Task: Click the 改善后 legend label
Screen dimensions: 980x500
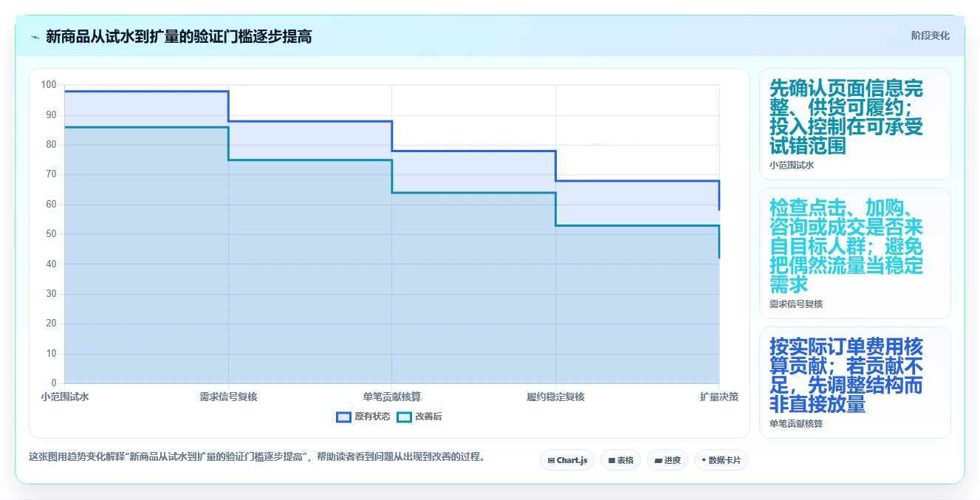Action: pos(428,417)
